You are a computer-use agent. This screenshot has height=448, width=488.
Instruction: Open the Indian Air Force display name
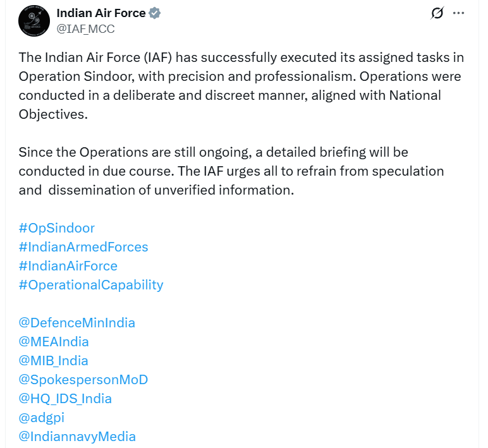(x=101, y=13)
